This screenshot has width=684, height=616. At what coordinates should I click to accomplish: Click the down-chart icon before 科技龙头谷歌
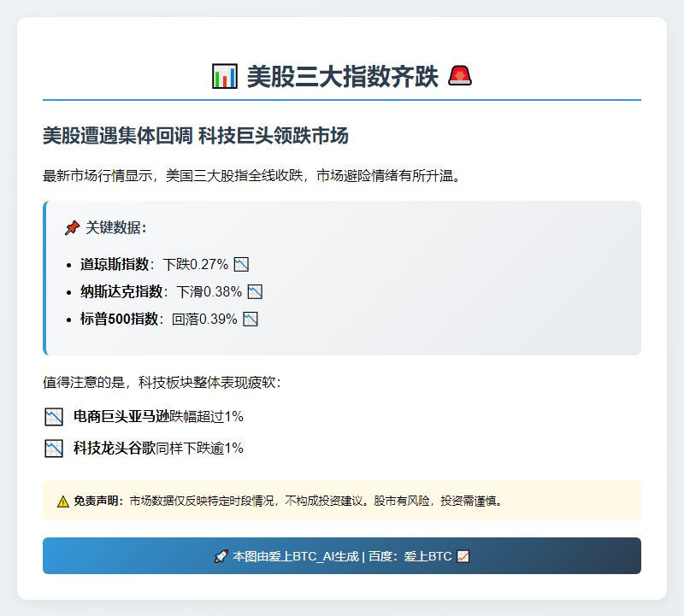pos(54,449)
